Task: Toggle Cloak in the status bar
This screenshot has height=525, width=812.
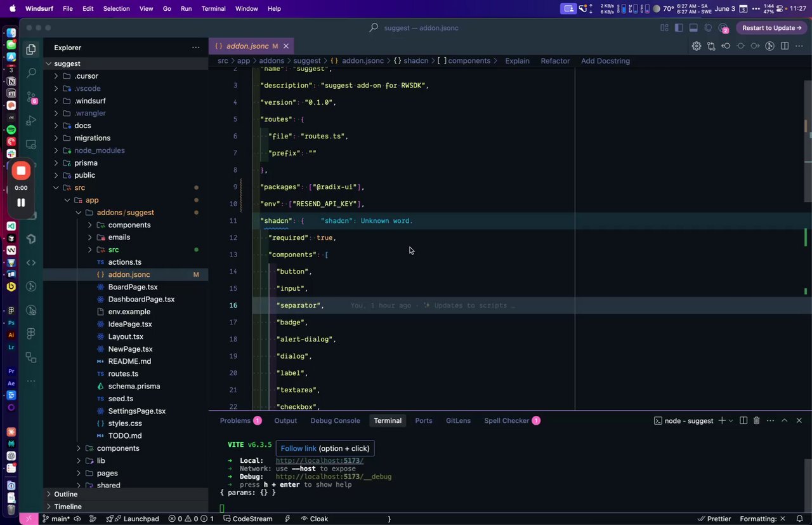Action: (314, 519)
